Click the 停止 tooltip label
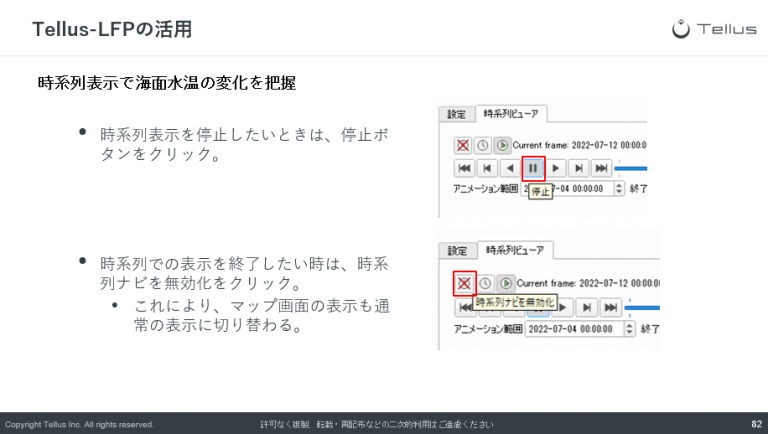Viewport: 768px width, 434px height. pos(540,192)
